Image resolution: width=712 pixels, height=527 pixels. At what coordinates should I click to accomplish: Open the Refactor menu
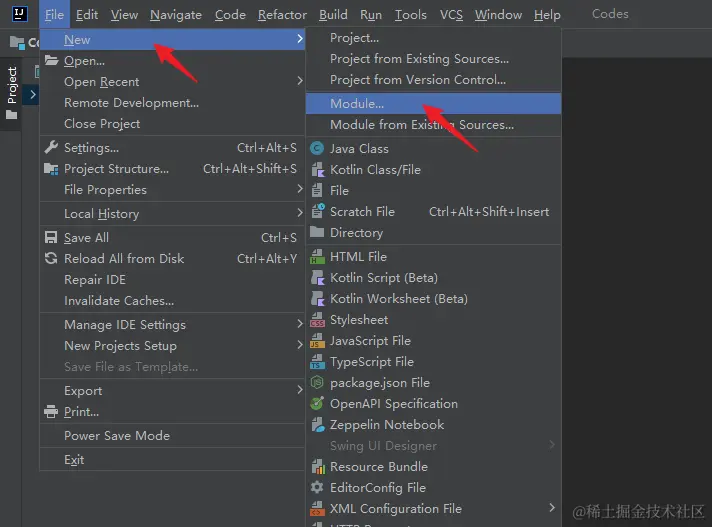tap(282, 15)
